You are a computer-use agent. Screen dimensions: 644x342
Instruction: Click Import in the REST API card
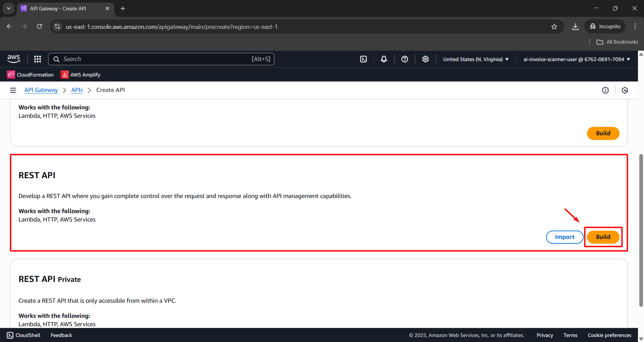point(564,237)
